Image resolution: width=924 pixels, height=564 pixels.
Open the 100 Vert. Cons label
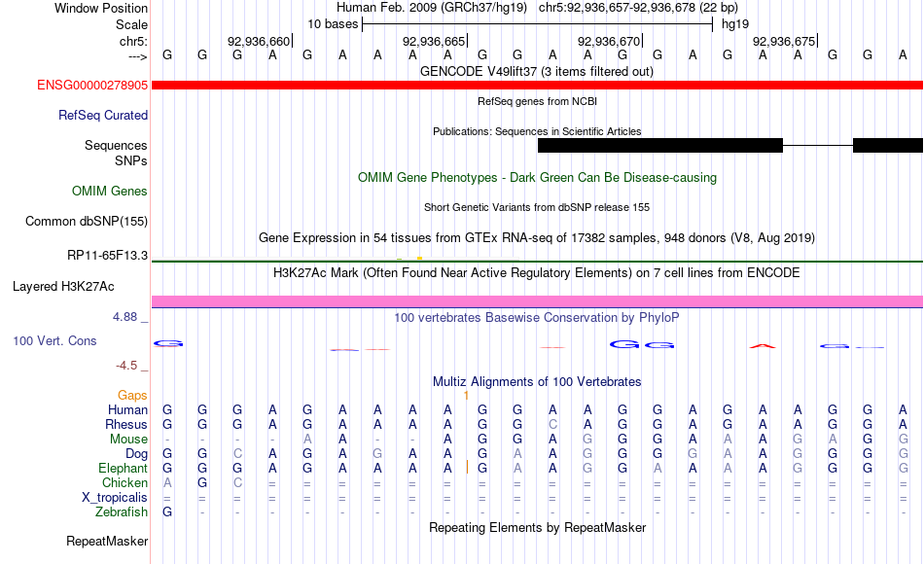pos(54,340)
